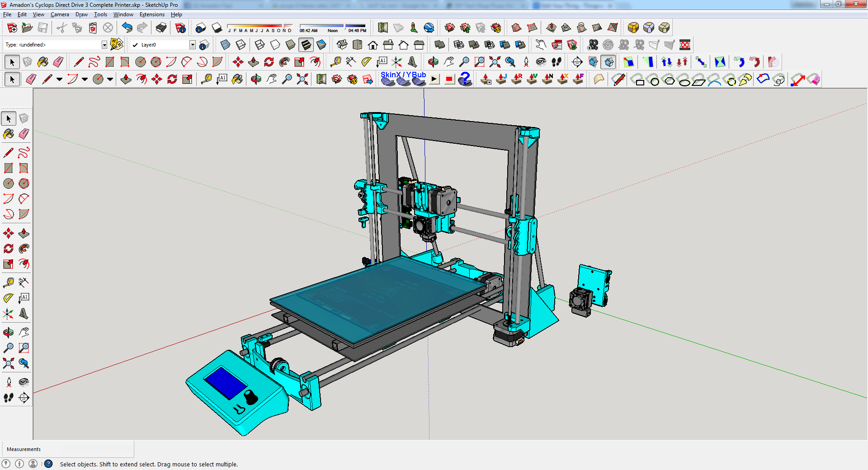The image size is (868, 470).
Task: Click Instructor help circle in status bar
Action: click(49, 464)
